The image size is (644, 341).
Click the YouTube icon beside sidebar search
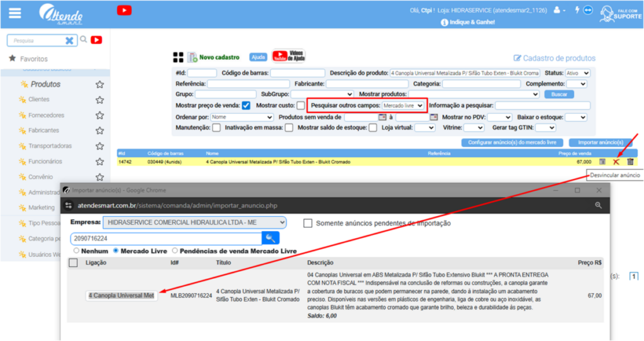96,40
